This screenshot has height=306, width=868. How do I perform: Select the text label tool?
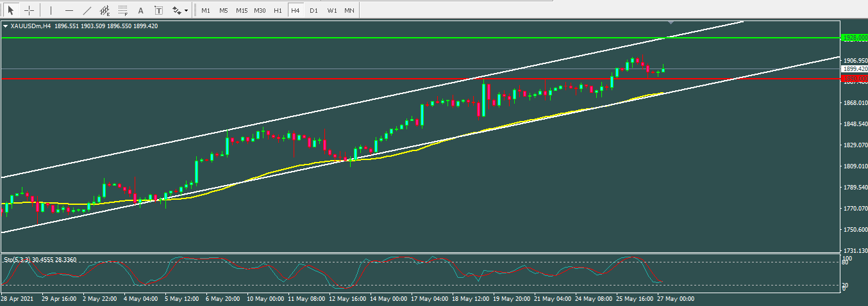pos(159,10)
